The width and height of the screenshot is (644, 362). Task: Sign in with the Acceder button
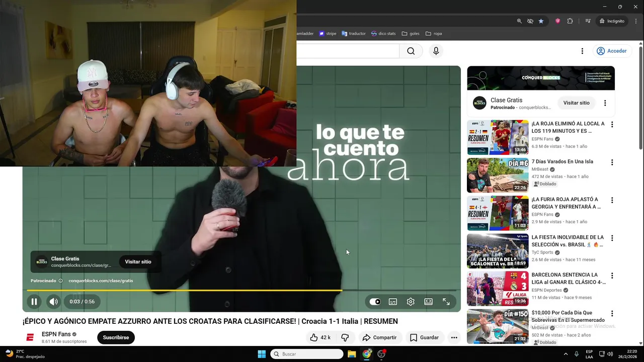tap(612, 51)
